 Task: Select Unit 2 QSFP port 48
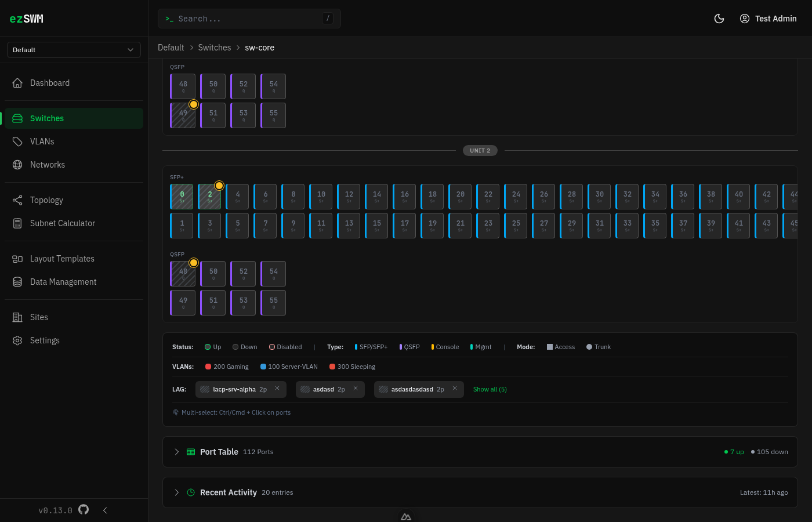point(183,274)
